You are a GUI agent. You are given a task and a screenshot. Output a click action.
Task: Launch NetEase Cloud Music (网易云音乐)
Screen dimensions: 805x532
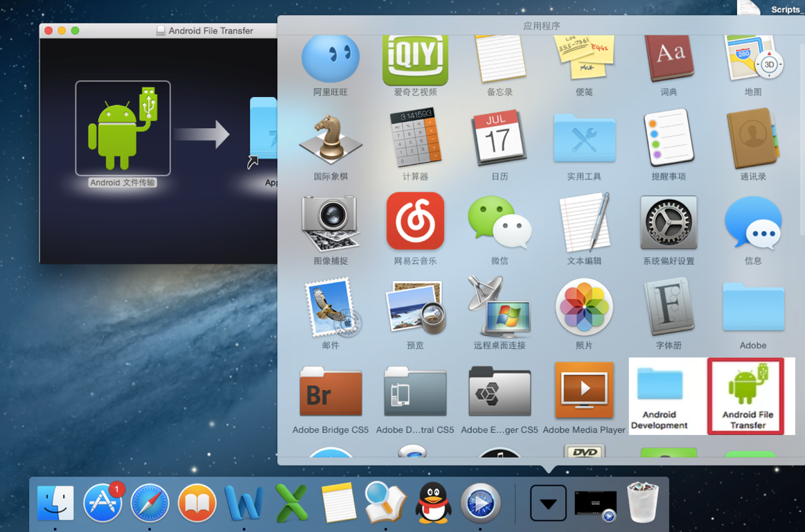[x=415, y=222]
